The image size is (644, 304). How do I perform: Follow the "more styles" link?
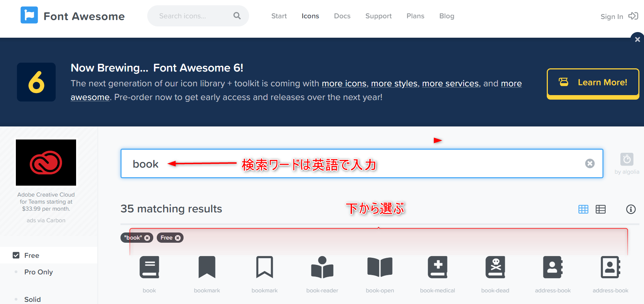pos(394,83)
